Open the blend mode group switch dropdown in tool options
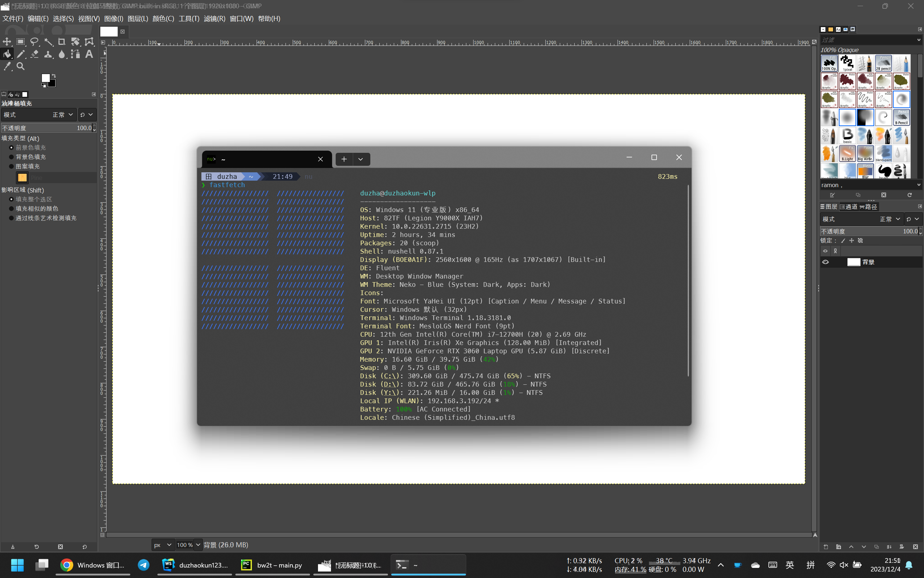 click(x=87, y=115)
